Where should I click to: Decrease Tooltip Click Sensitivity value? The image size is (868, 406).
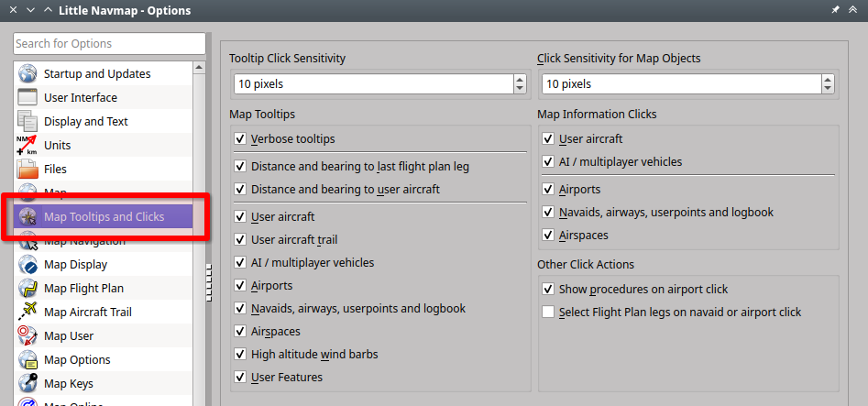tap(520, 89)
